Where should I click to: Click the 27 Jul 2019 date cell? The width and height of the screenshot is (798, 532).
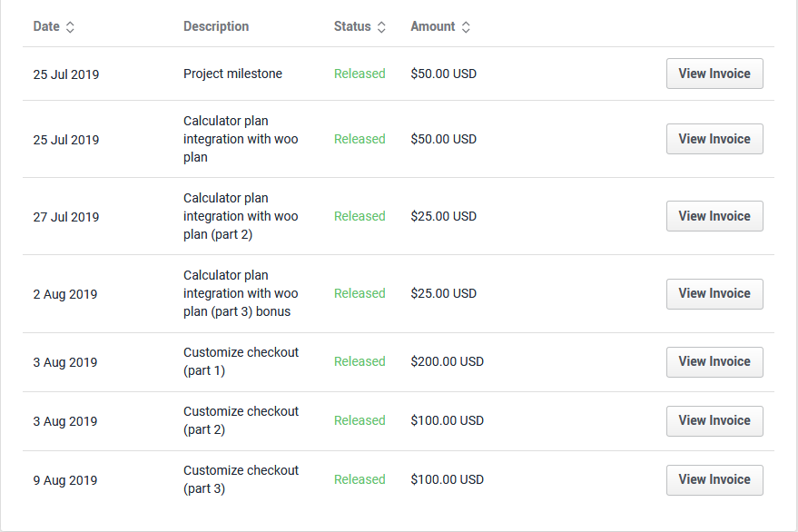[66, 217]
